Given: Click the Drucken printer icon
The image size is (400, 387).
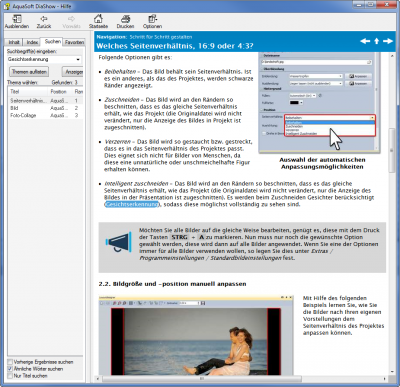Looking at the screenshot, I should [x=125, y=19].
